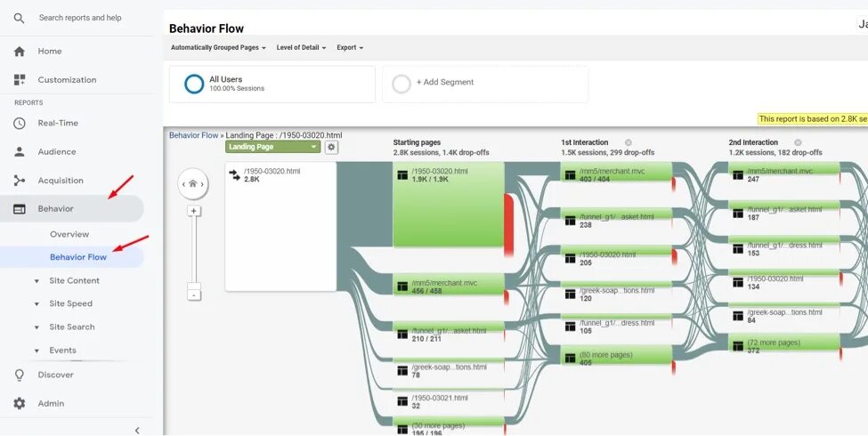This screenshot has width=868, height=436.
Task: Click the Search reports and help field
Action: (80, 18)
